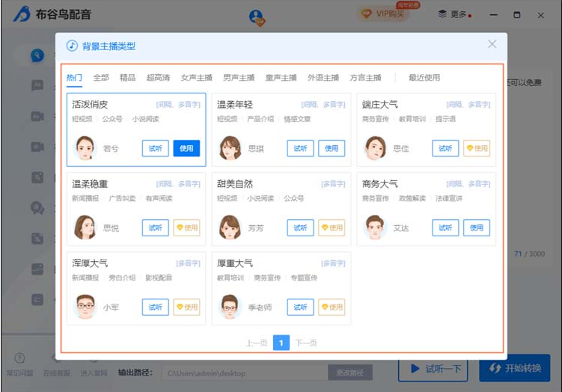Open the 更多 menu in title bar
The image size is (562, 392).
pos(454,14)
